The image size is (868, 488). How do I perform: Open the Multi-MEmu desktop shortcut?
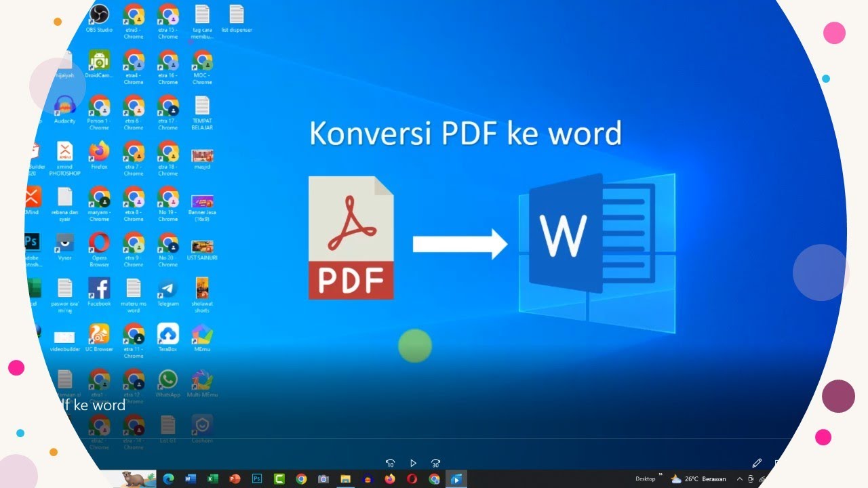pos(202,383)
